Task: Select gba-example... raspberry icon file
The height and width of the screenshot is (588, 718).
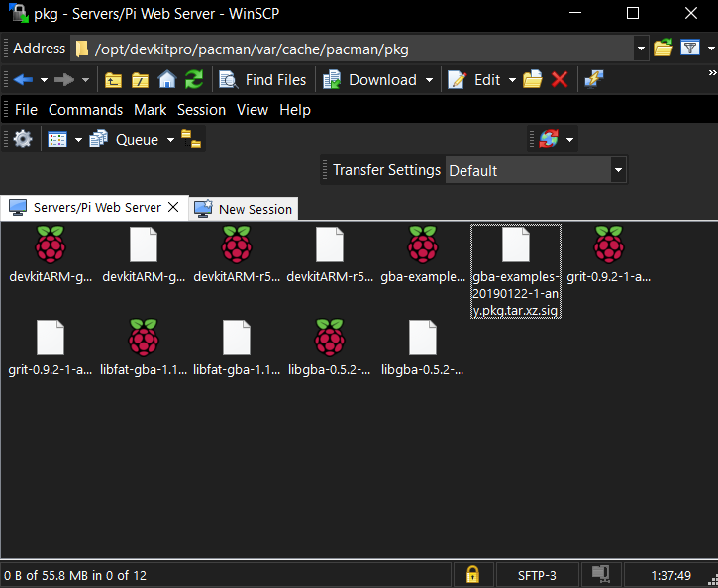Action: click(423, 254)
